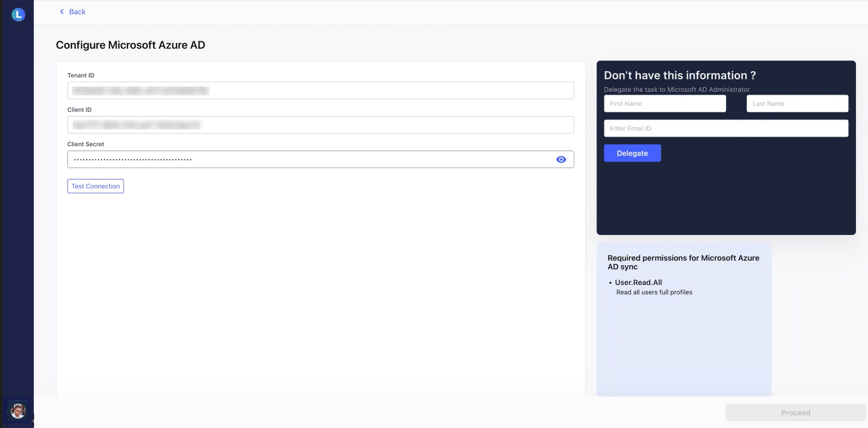Click the Back chevron arrow
This screenshot has height=428, width=868.
pyautogui.click(x=62, y=12)
